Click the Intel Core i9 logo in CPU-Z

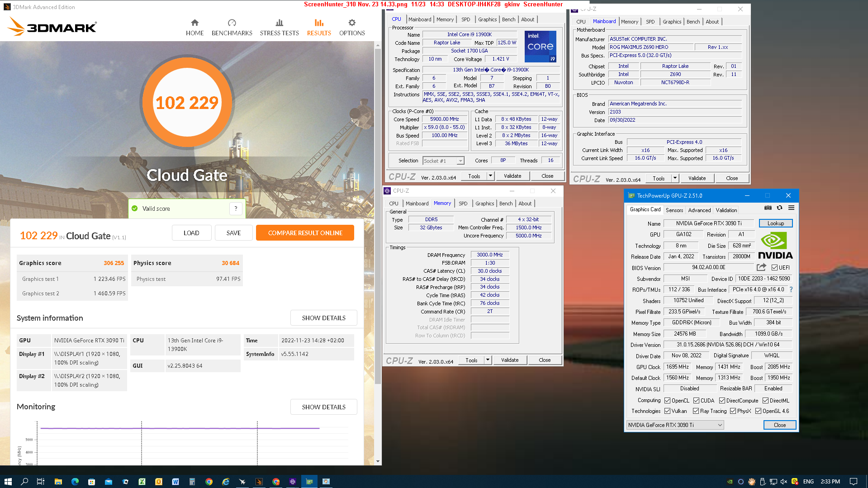(x=540, y=46)
